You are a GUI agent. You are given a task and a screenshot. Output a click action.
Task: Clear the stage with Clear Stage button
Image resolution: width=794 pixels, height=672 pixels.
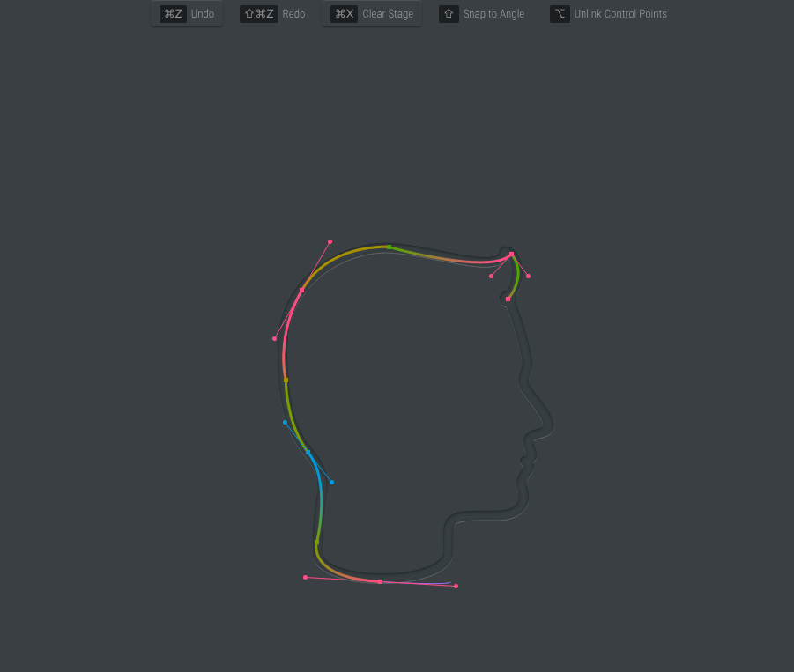[372, 14]
